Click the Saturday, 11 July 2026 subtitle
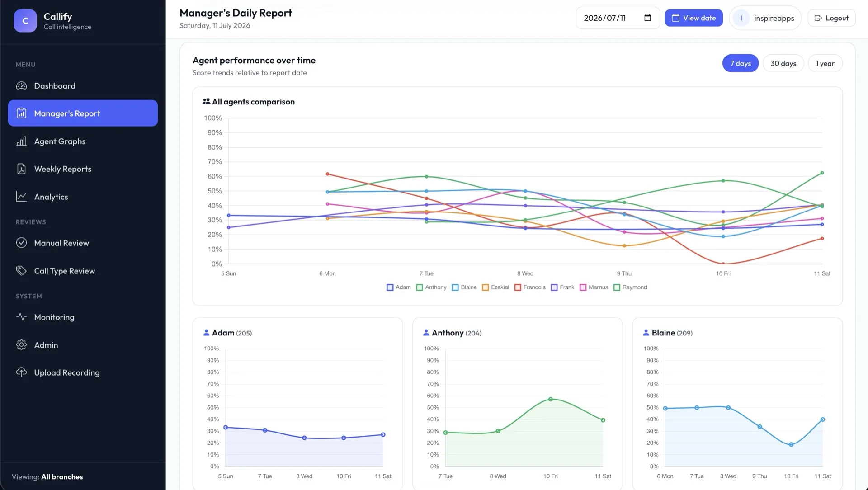This screenshot has height=490, width=868. coord(215,26)
